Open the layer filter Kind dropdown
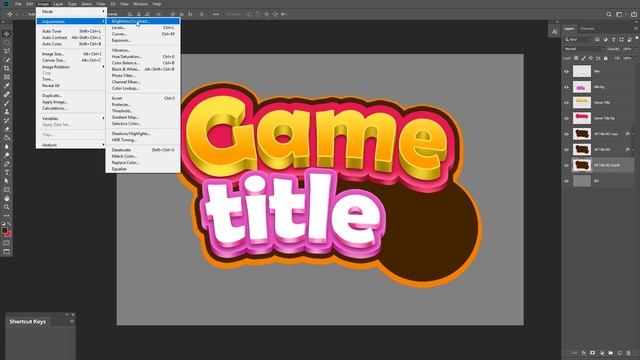This screenshot has width=640, height=360. [578, 40]
